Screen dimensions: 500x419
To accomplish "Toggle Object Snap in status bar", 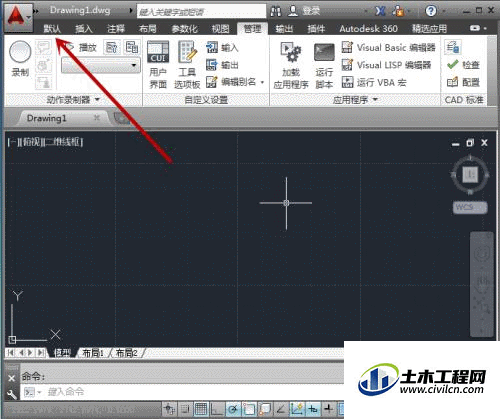I will pyautogui.click(x=249, y=409).
